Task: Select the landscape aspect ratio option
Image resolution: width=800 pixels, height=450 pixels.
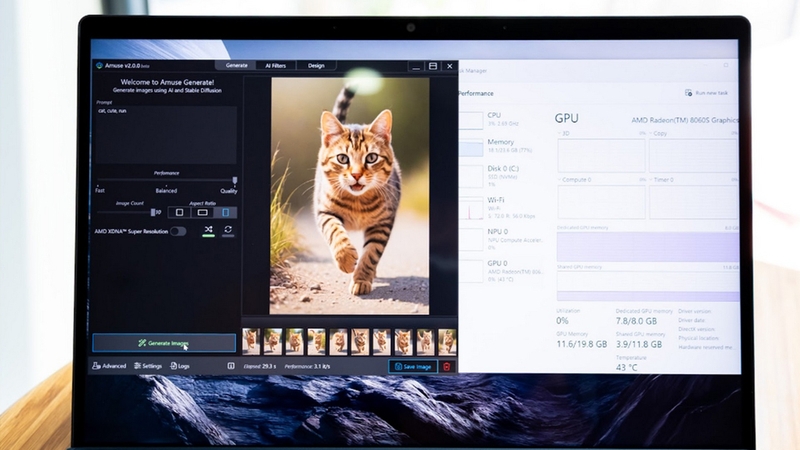Action: point(203,212)
